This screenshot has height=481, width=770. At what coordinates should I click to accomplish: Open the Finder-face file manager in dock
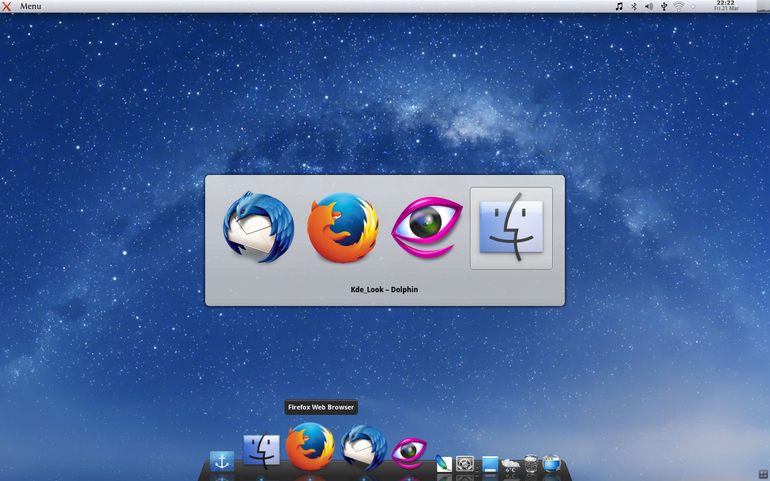261,450
